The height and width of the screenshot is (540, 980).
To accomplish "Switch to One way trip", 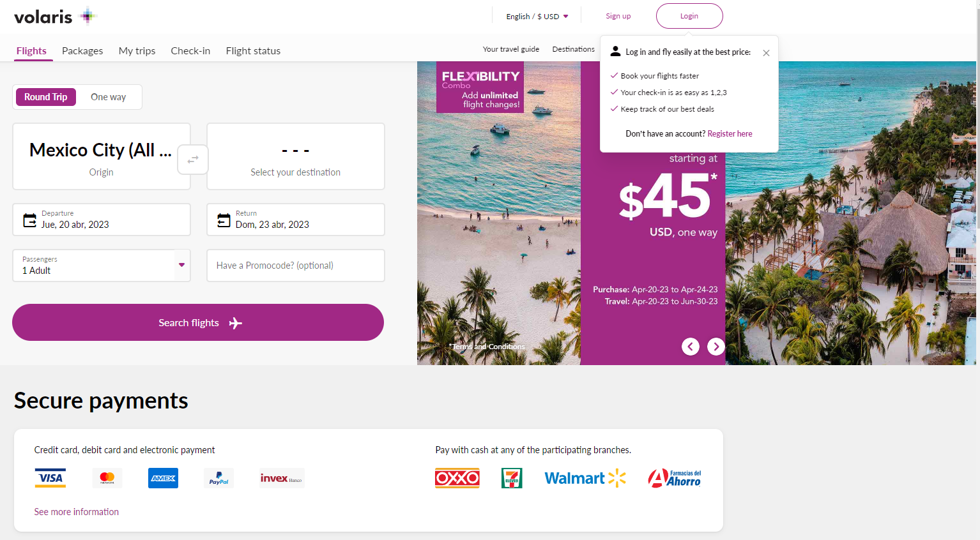I will (109, 97).
